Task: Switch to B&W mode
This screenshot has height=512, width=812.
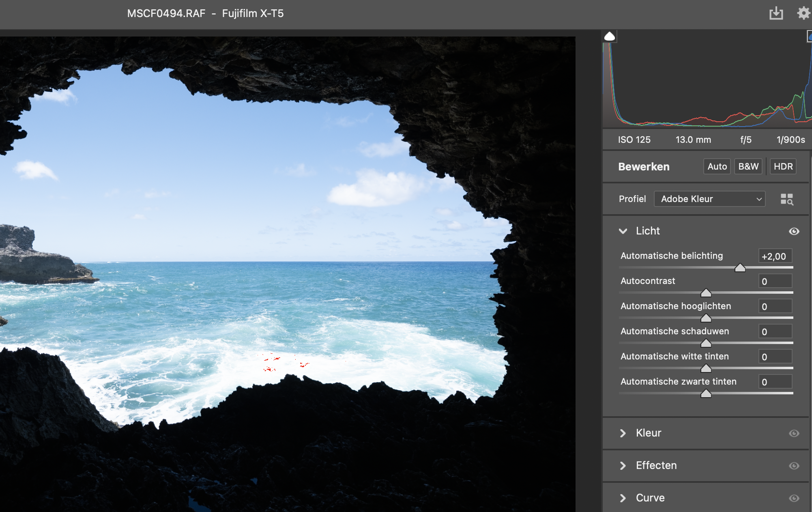Action: 748,167
